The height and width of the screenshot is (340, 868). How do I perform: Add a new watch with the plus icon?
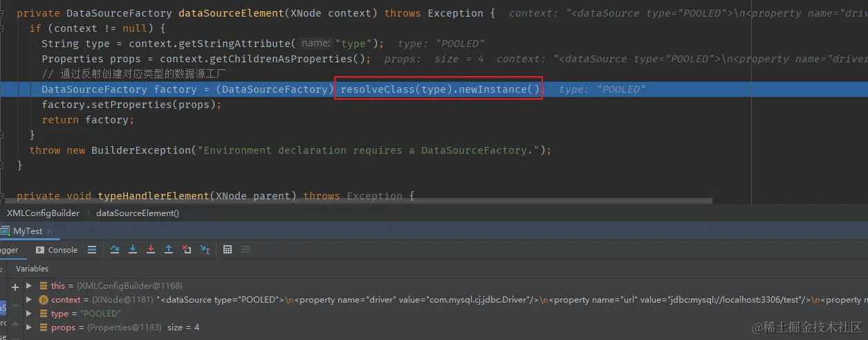(x=15, y=287)
